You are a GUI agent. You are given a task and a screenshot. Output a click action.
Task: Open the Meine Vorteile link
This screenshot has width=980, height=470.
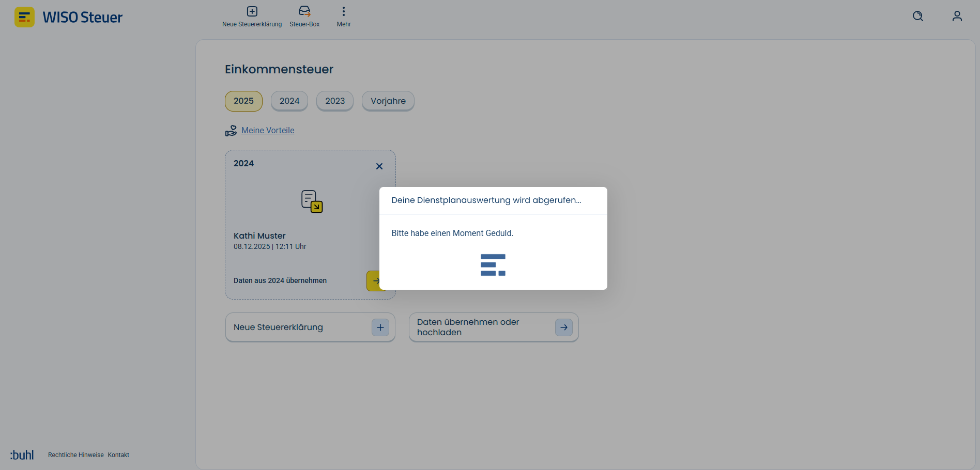[x=268, y=131]
